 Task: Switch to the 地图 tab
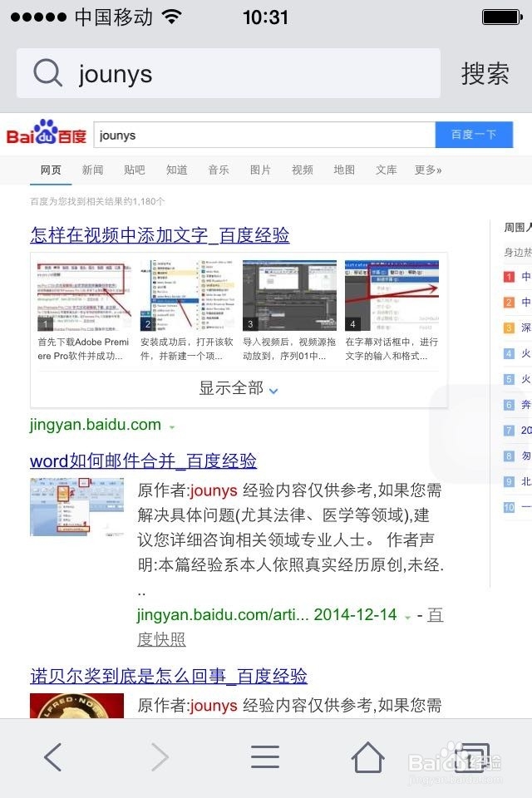(344, 170)
